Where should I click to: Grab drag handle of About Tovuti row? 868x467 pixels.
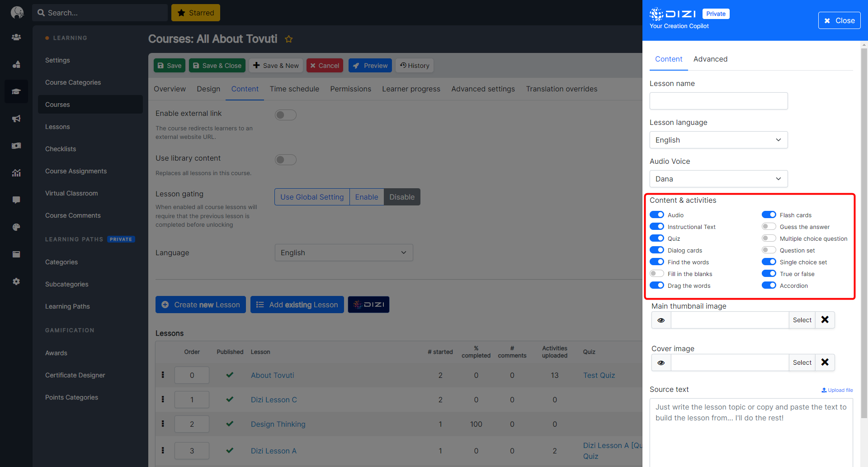click(163, 375)
